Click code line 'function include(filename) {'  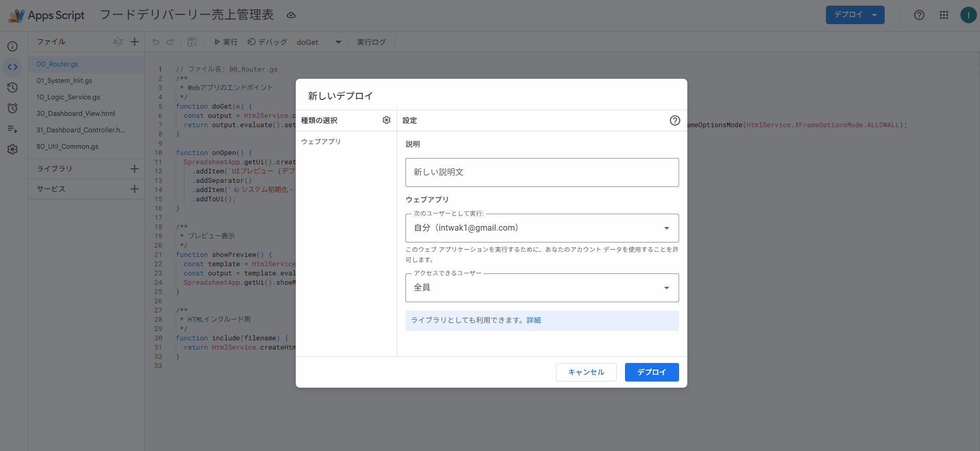click(x=232, y=338)
